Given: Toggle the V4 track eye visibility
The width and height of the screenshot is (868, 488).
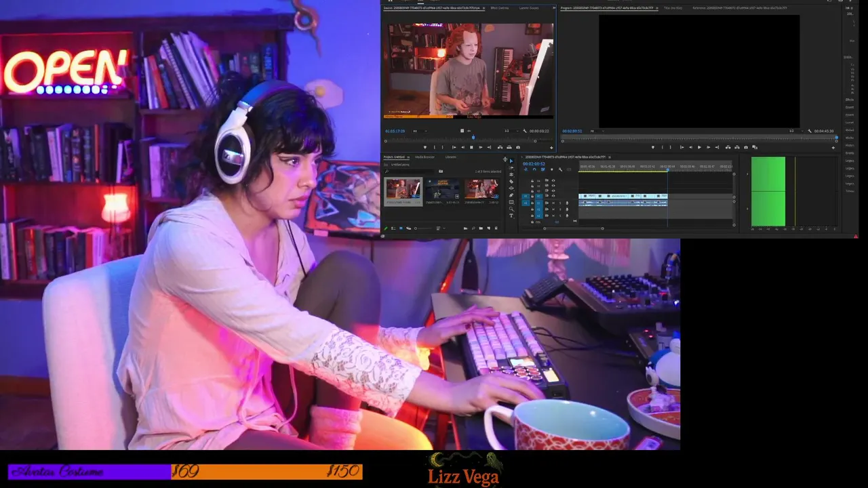Looking at the screenshot, I should pyautogui.click(x=553, y=180).
